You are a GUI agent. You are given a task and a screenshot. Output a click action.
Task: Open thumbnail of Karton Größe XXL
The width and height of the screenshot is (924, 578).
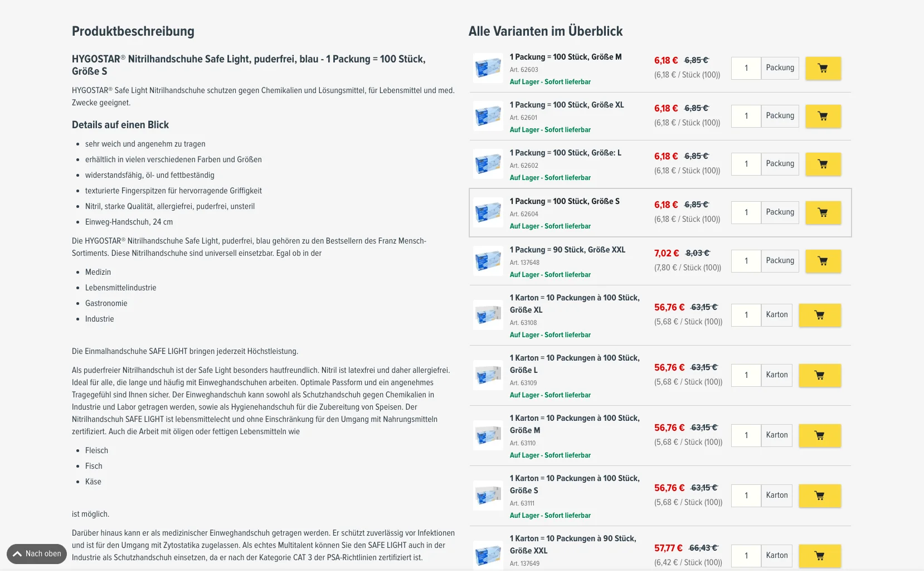(x=488, y=555)
